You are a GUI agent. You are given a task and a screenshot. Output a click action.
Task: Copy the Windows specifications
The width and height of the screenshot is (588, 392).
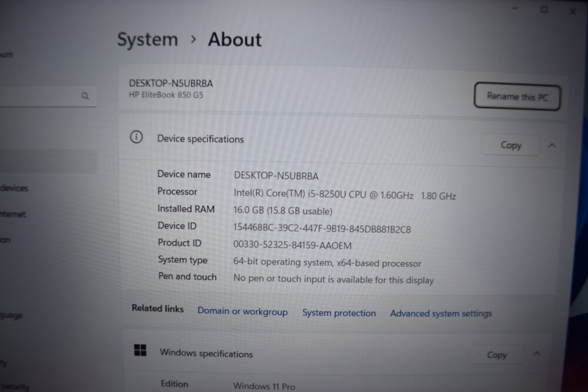pyautogui.click(x=496, y=354)
